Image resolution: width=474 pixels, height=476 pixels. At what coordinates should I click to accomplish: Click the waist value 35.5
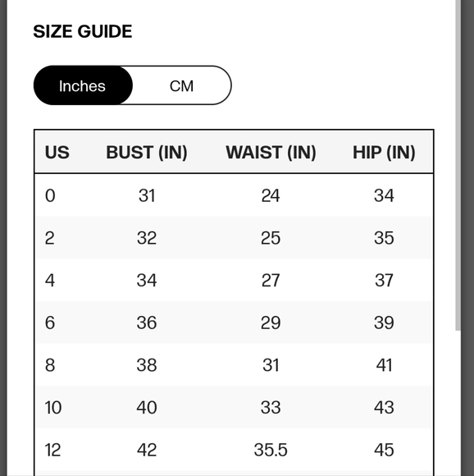coord(271,450)
